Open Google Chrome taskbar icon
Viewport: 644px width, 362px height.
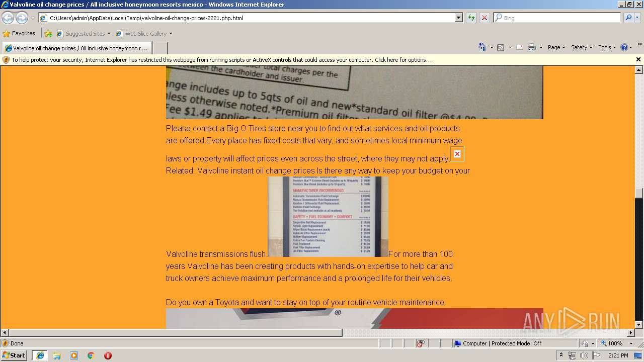tap(91, 355)
